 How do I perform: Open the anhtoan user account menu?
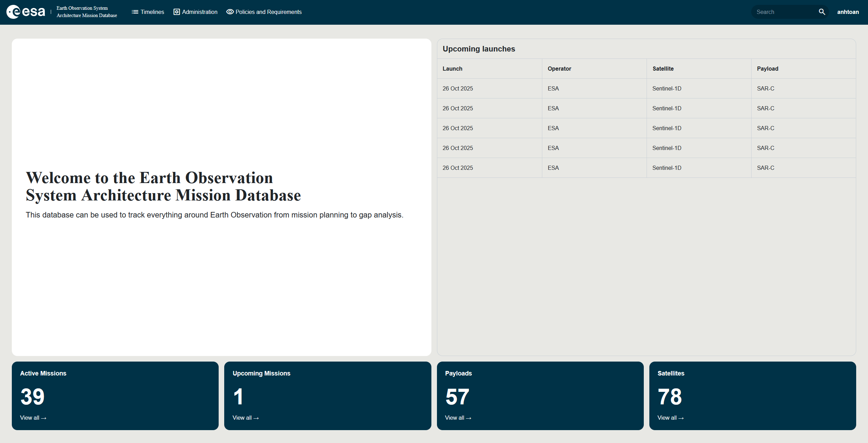coord(848,12)
